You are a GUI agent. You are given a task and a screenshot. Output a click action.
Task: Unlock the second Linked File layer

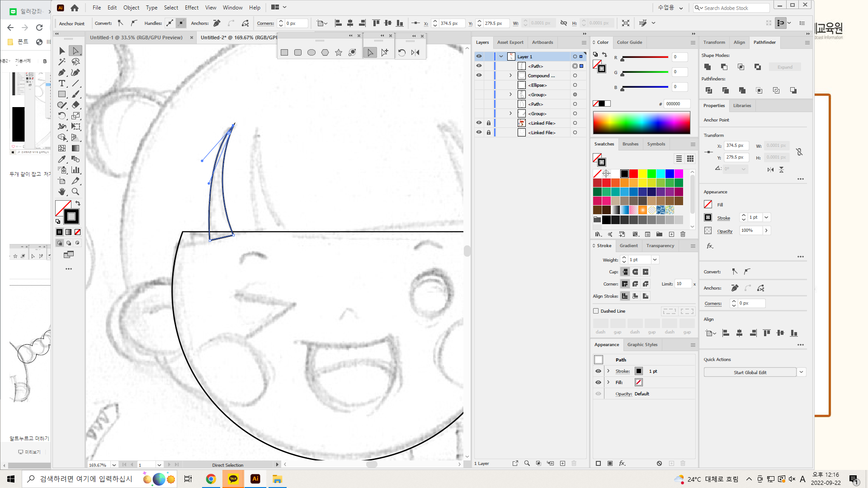point(489,132)
